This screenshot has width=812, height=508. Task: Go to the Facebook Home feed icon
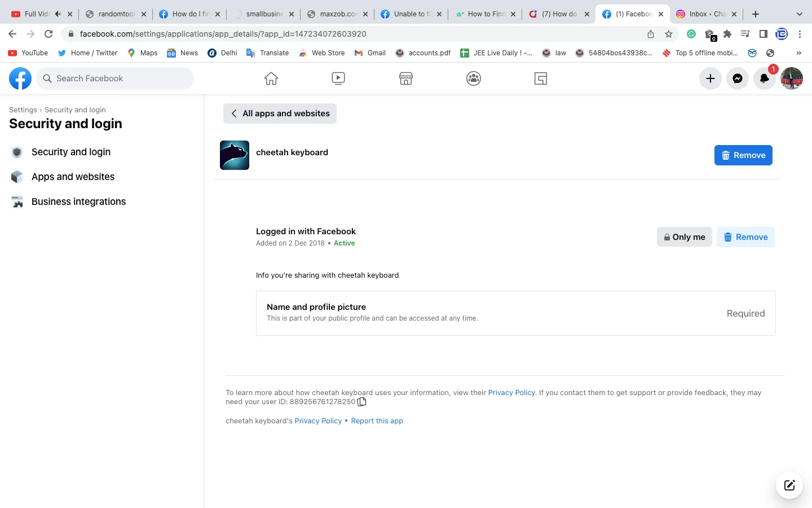coord(271,78)
